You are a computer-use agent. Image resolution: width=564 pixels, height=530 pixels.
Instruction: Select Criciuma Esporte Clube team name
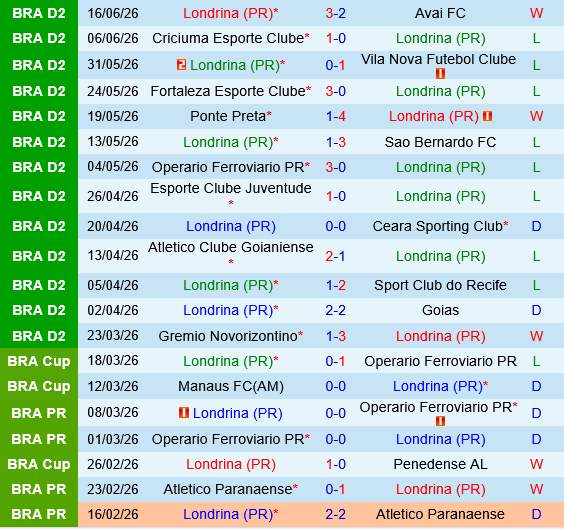pos(228,38)
